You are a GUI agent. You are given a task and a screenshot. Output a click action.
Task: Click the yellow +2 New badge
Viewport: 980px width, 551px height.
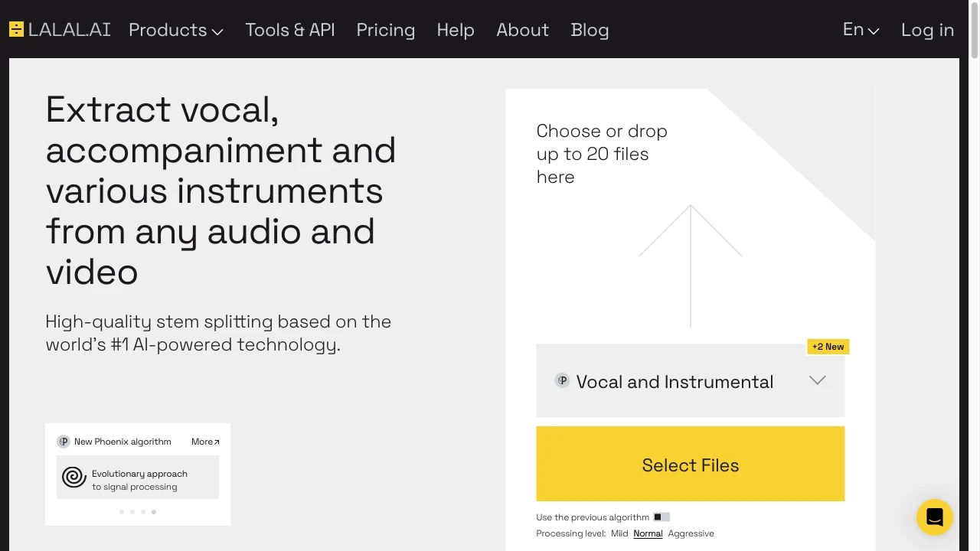(x=828, y=347)
